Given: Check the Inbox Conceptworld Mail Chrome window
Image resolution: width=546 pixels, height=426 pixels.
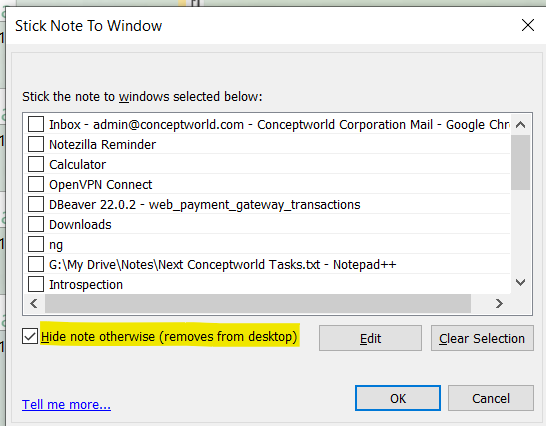Looking at the screenshot, I should click(36, 124).
